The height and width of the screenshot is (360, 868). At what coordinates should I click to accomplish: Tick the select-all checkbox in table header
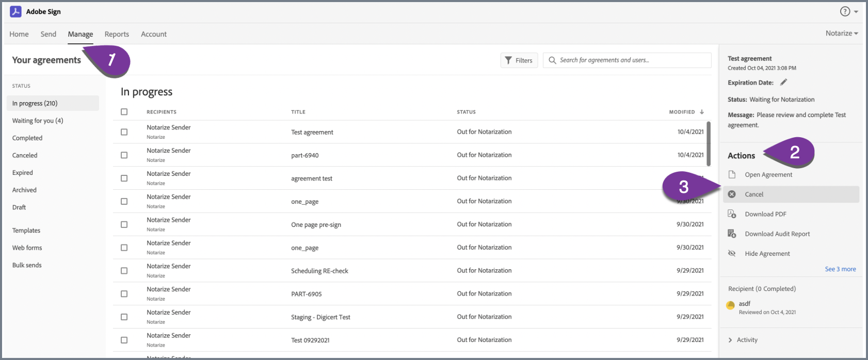(x=124, y=111)
